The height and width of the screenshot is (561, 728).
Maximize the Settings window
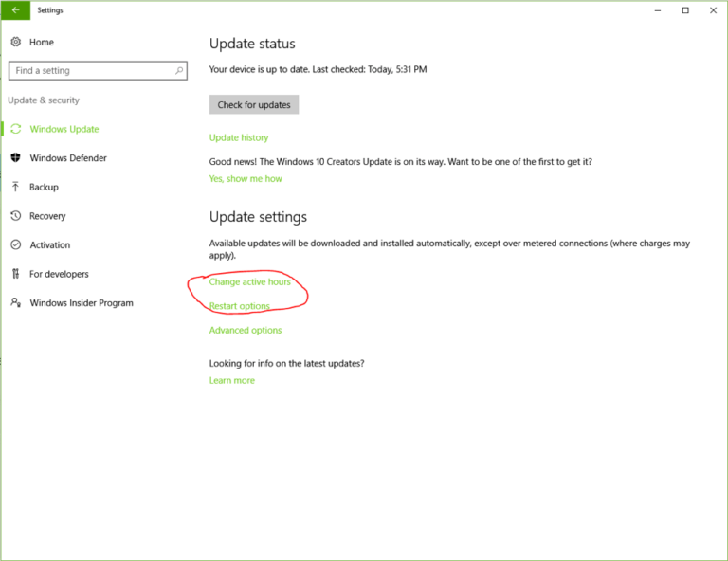(685, 10)
